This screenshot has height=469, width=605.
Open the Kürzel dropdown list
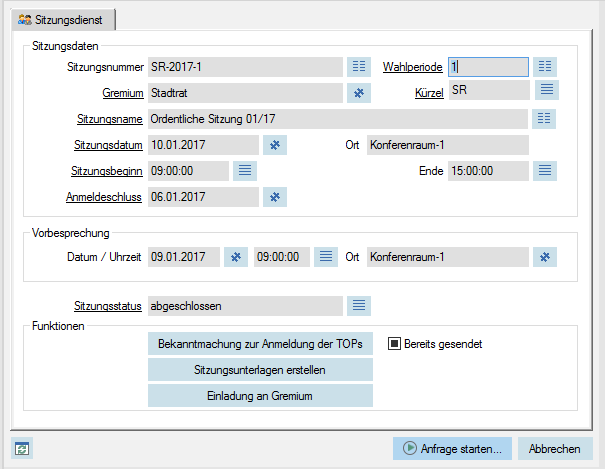coord(547,90)
